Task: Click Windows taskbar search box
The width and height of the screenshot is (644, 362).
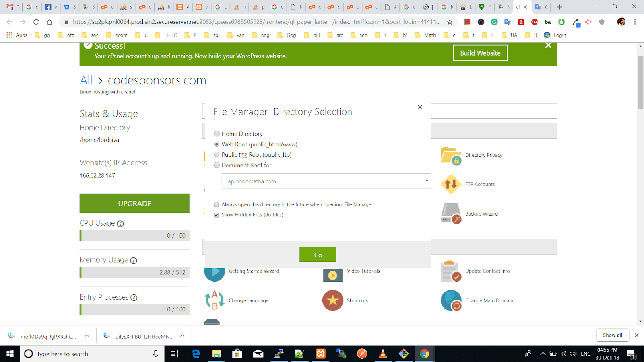Action: pos(92,354)
